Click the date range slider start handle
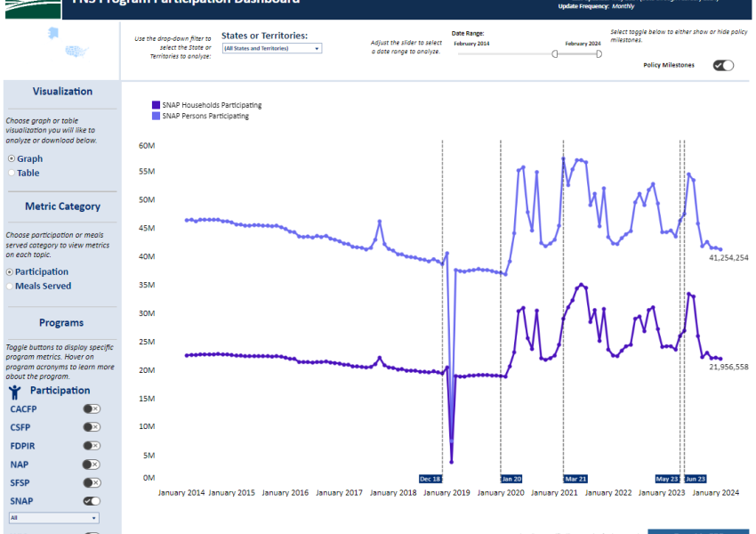The width and height of the screenshot is (756, 534). coord(555,54)
